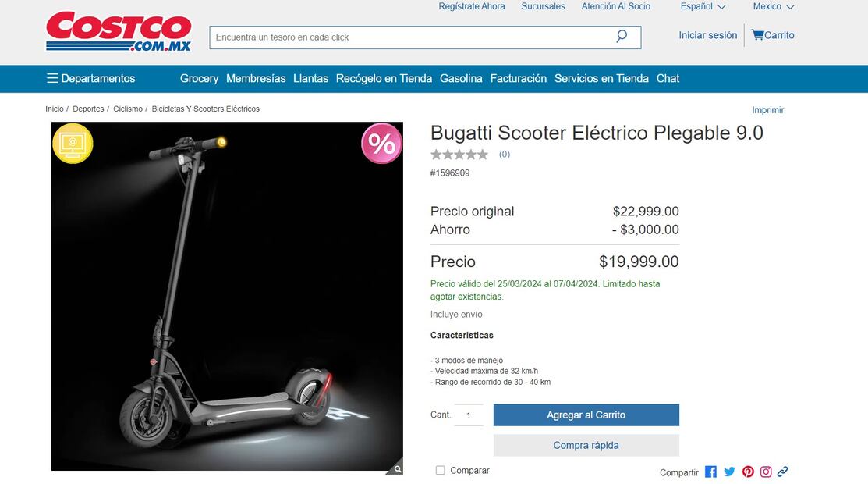
Task: Share product on Facebook
Action: 710,472
